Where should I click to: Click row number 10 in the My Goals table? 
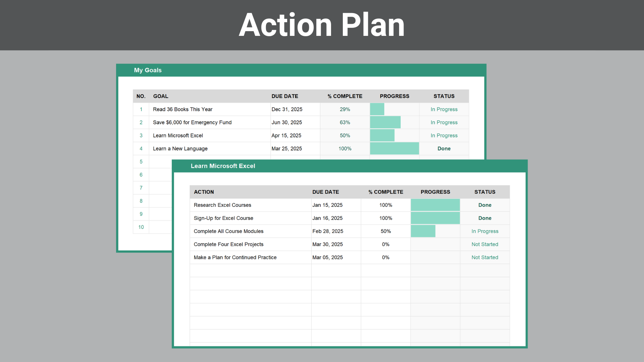click(141, 227)
